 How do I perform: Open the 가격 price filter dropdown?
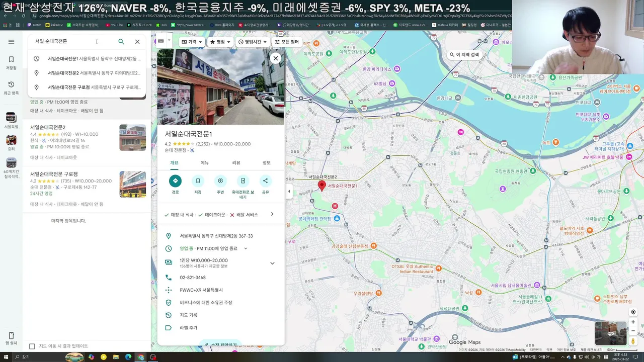(192, 42)
